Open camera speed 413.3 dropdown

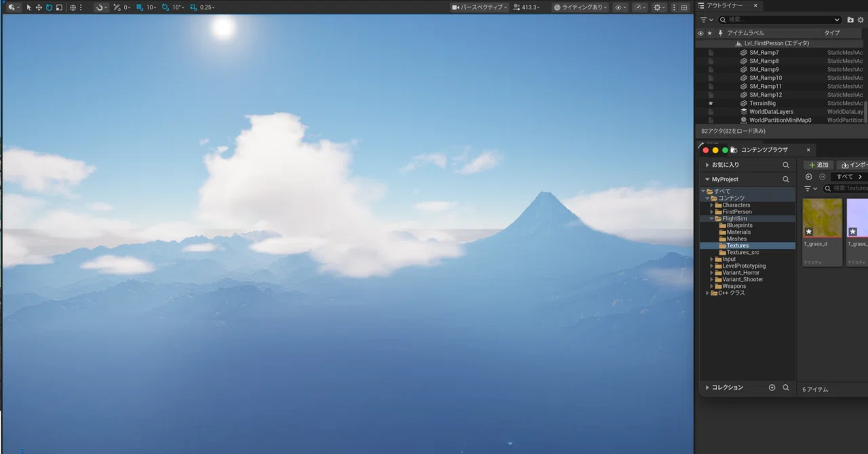point(528,7)
